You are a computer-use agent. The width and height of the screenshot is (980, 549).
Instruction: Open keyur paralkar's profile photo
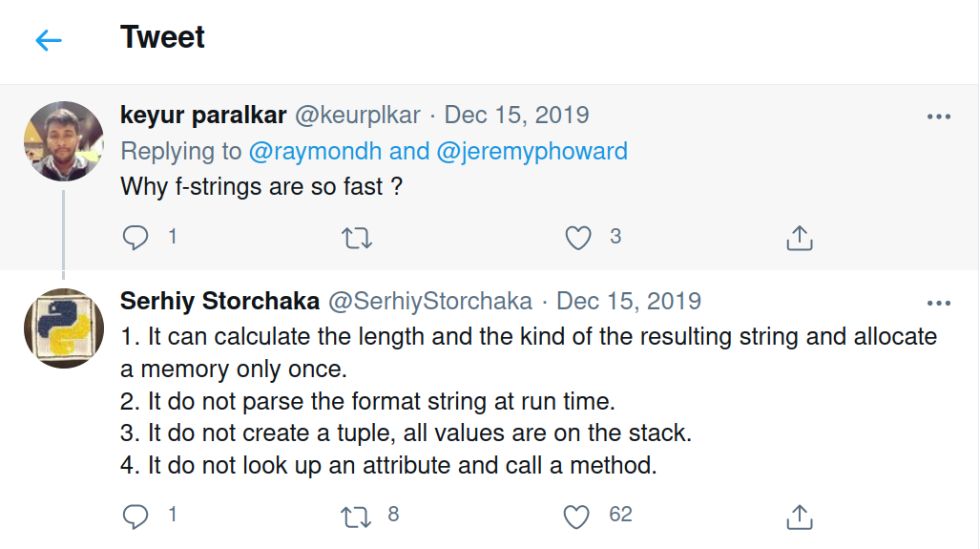tap(64, 141)
